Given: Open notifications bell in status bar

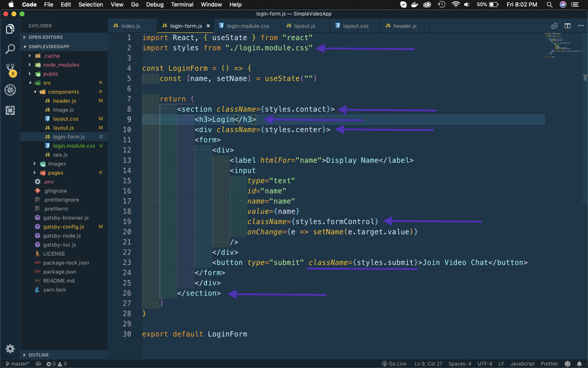Looking at the screenshot, I should [579, 364].
